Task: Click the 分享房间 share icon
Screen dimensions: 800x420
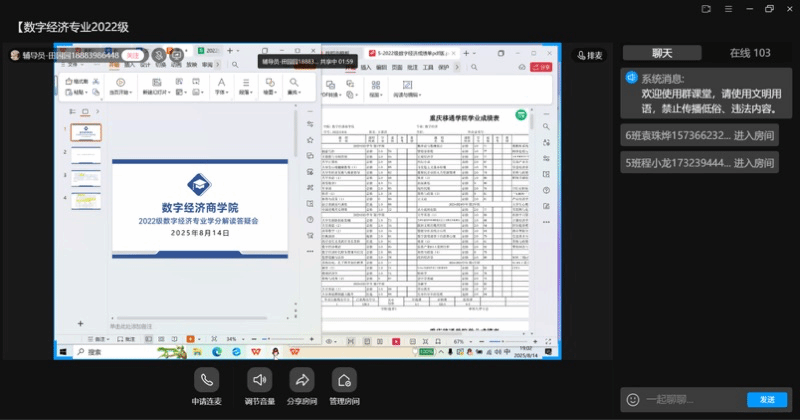Action: tap(301, 380)
